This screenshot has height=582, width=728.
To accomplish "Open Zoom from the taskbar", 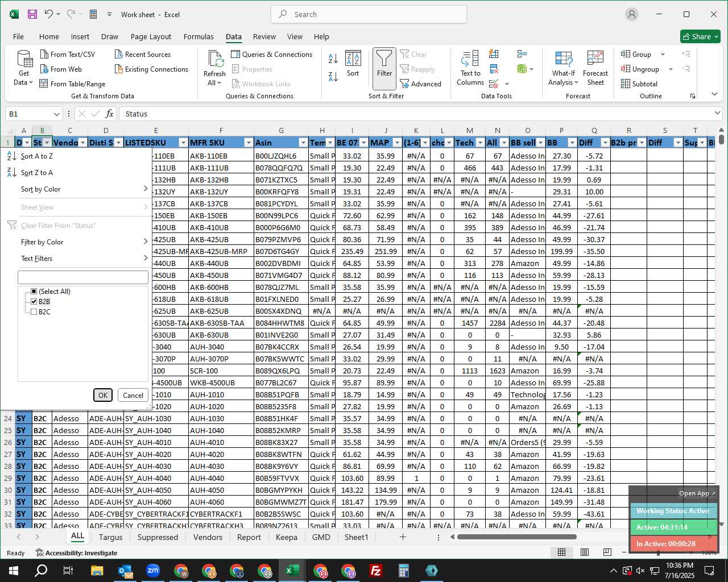I will (x=152, y=570).
